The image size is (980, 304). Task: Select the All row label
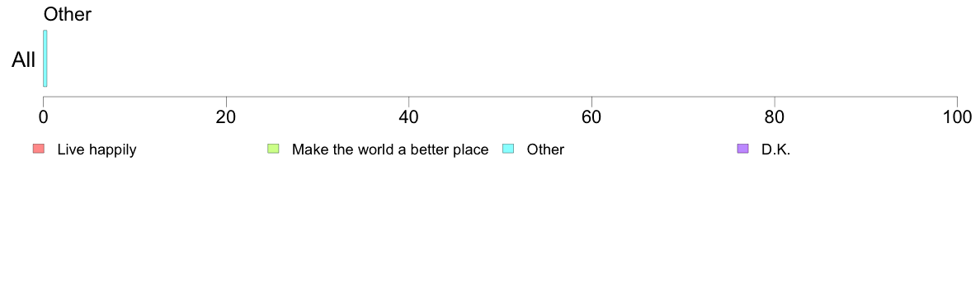(x=24, y=60)
